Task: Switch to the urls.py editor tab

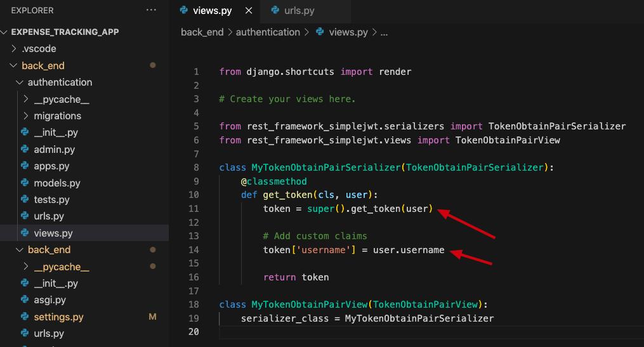Action: click(x=298, y=11)
